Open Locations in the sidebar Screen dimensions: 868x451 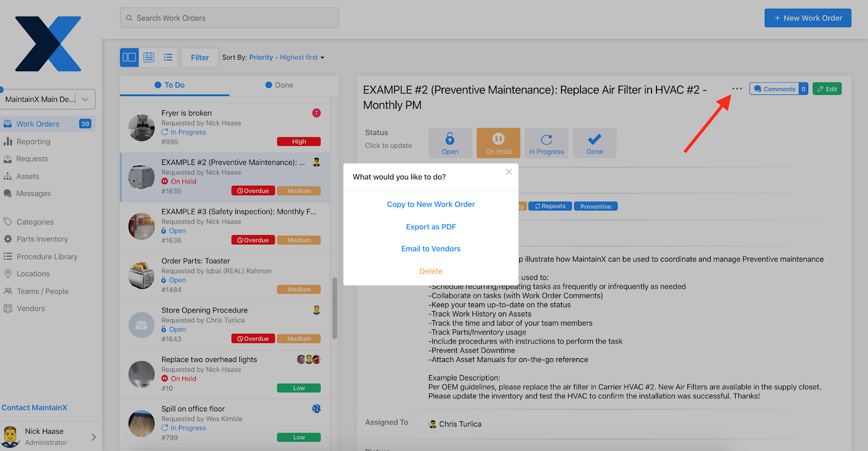(33, 274)
